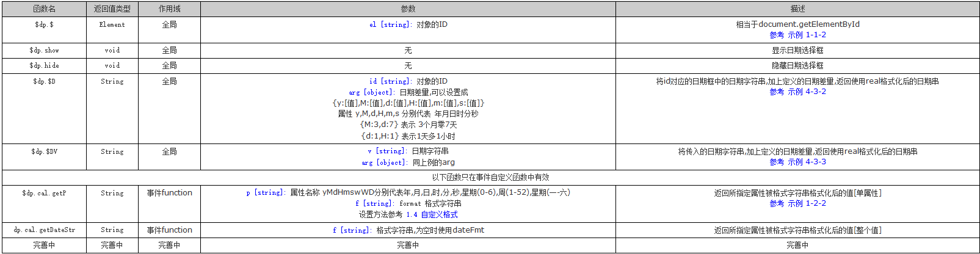
Task: Click the 'f [string]: format 格式字符串' parameter
Action: coord(408,203)
